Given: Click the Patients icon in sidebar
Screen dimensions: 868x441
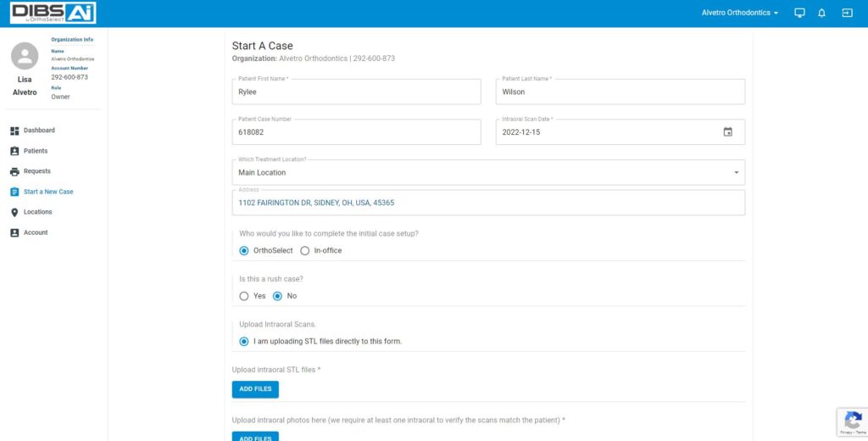Looking at the screenshot, I should (x=14, y=151).
